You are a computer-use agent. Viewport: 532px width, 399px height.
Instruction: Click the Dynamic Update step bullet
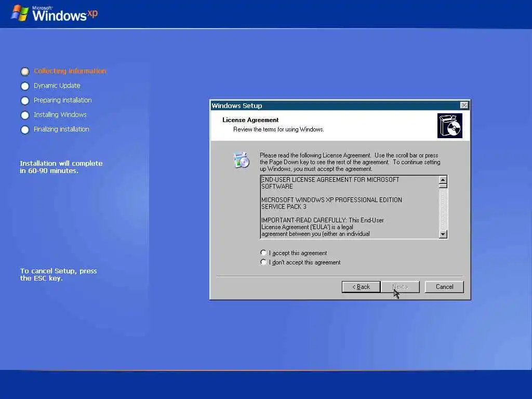[25, 86]
